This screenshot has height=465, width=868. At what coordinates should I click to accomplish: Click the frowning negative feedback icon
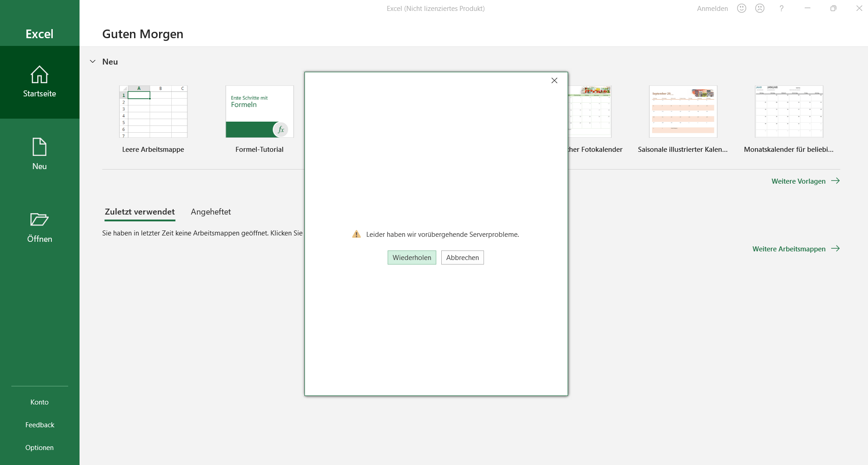click(x=760, y=8)
